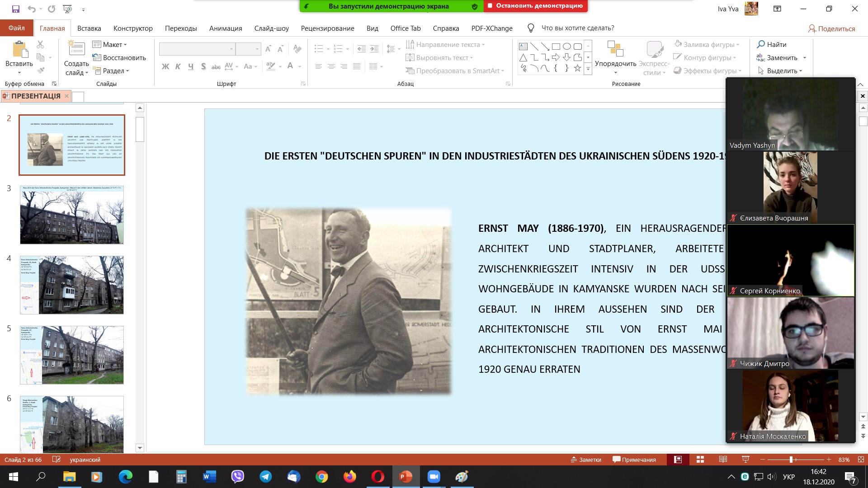
Task: Open Google Chrome from taskbar
Action: [321, 477]
